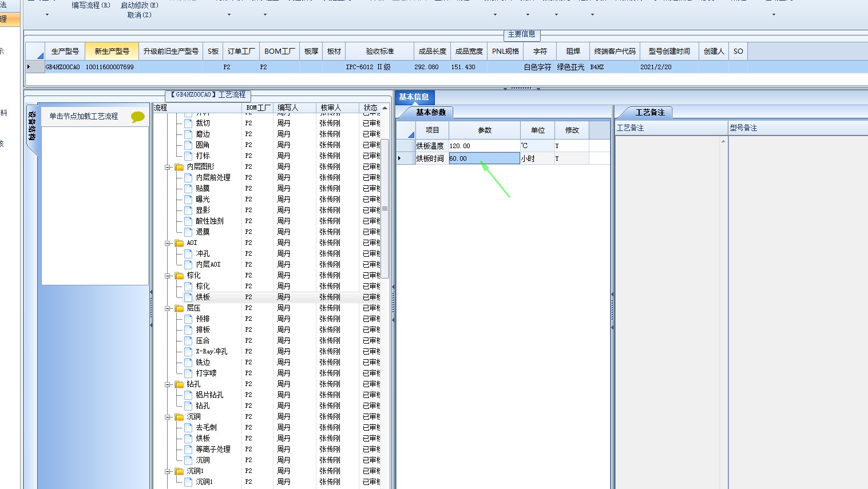Click the folder icon of AOI
The width and height of the screenshot is (868, 489).
pyautogui.click(x=179, y=242)
